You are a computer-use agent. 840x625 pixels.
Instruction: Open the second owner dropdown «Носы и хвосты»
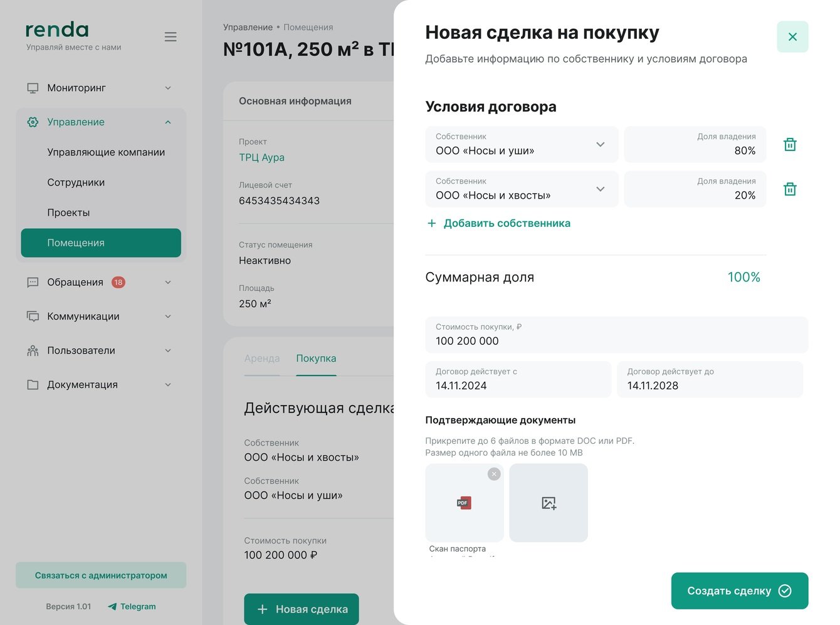522,189
